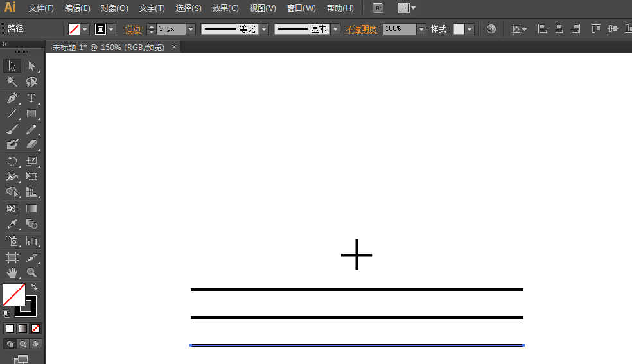Open the arrange documents dropdown

[x=407, y=8]
